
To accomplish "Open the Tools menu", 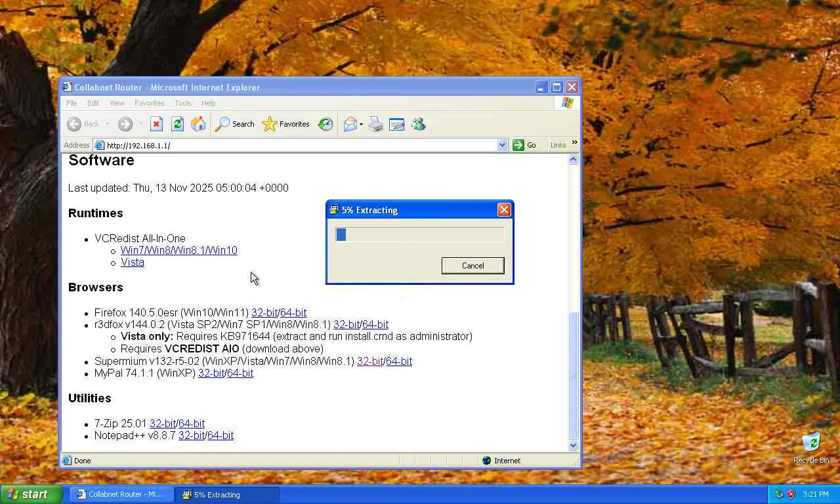I will pos(183,103).
